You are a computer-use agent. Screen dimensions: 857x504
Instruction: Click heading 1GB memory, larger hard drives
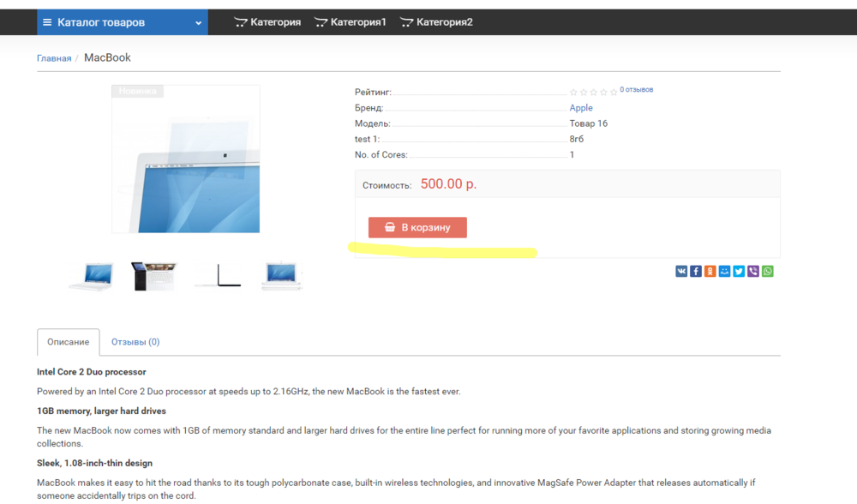click(x=101, y=411)
